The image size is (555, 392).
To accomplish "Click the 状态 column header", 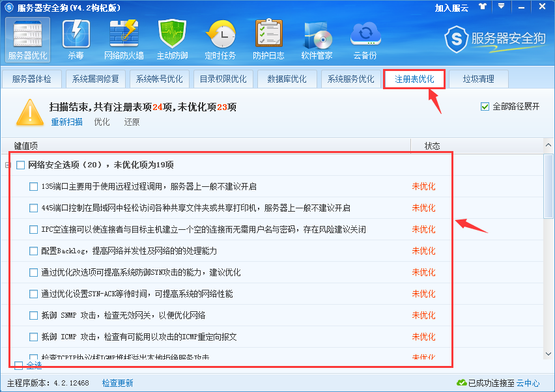I will [477, 146].
